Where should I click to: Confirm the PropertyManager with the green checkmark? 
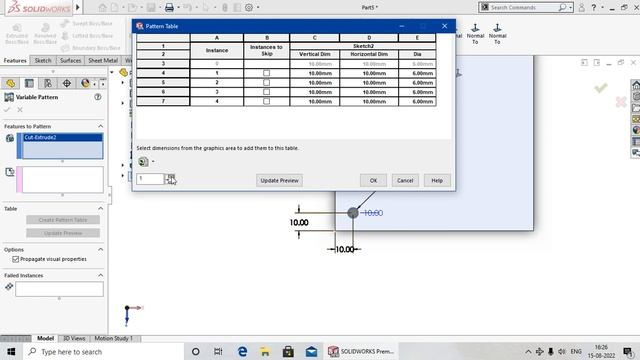tap(7, 110)
